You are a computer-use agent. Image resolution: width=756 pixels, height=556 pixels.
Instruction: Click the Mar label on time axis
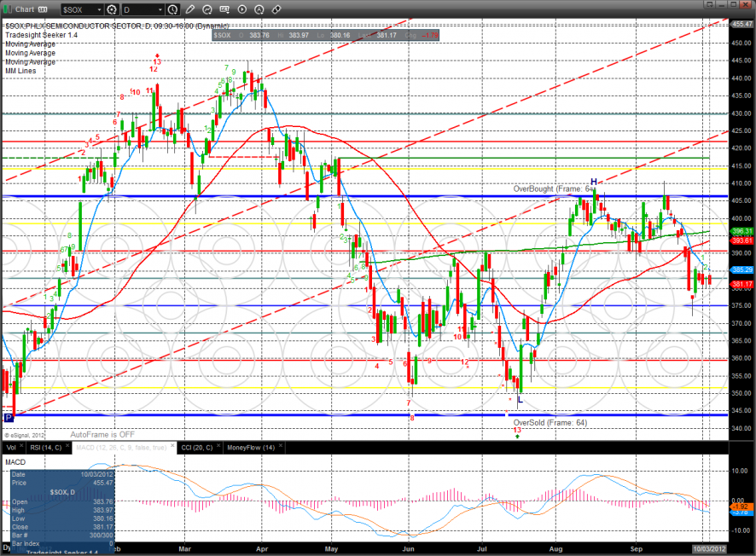pyautogui.click(x=184, y=549)
